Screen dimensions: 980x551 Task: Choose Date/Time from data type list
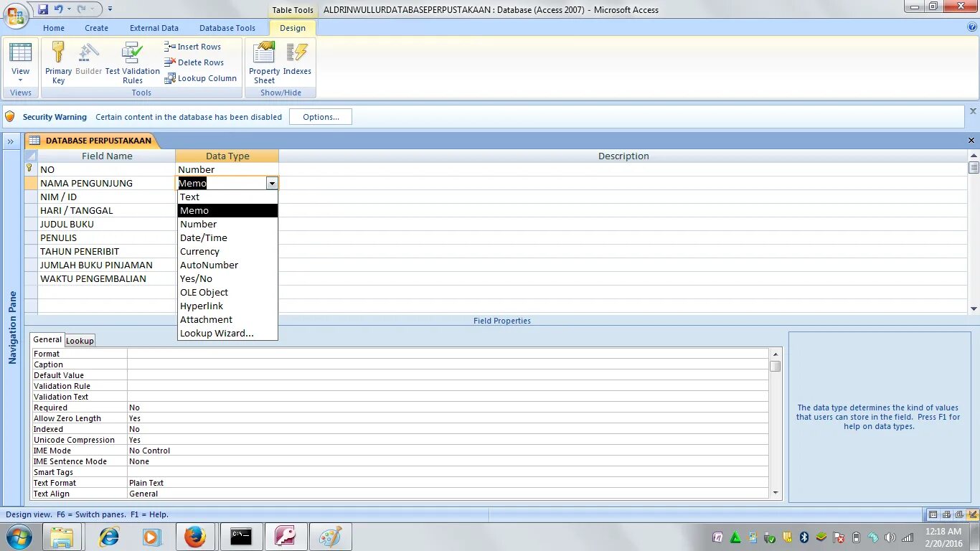coord(227,237)
